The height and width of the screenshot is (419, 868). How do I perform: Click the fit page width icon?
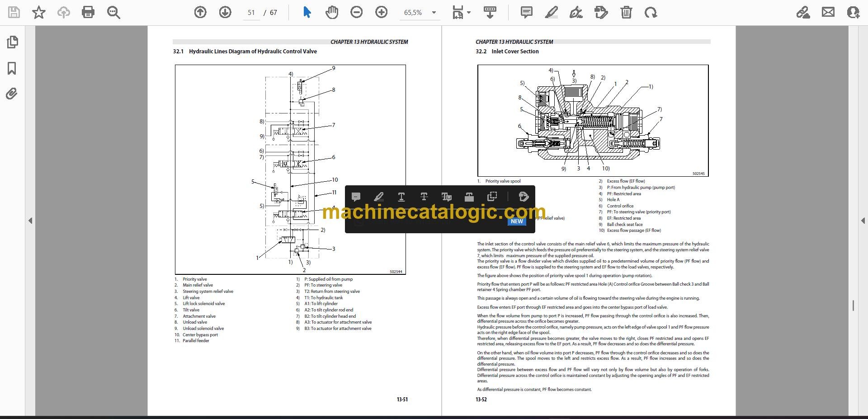[x=458, y=13]
